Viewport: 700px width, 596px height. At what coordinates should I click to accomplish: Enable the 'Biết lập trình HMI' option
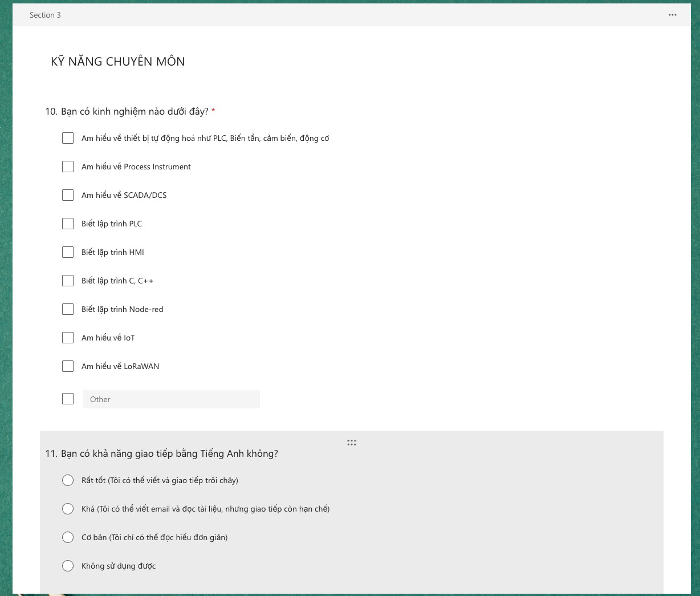pyautogui.click(x=68, y=252)
